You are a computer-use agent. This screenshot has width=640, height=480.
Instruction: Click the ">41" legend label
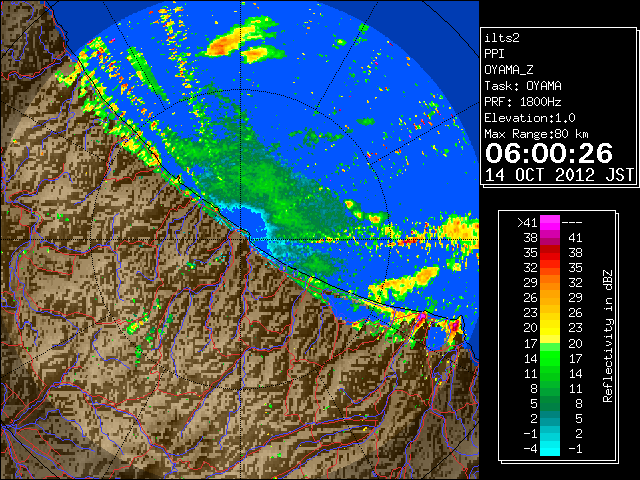point(527,222)
